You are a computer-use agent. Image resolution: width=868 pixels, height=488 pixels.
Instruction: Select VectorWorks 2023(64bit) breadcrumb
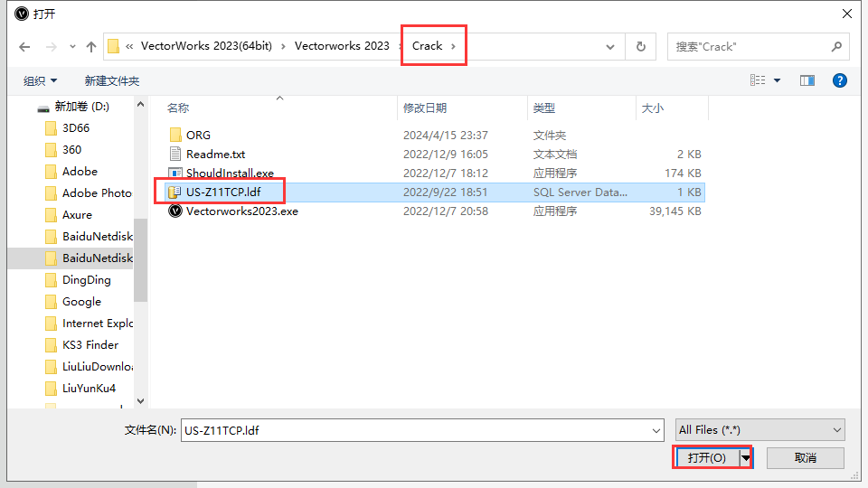point(206,46)
